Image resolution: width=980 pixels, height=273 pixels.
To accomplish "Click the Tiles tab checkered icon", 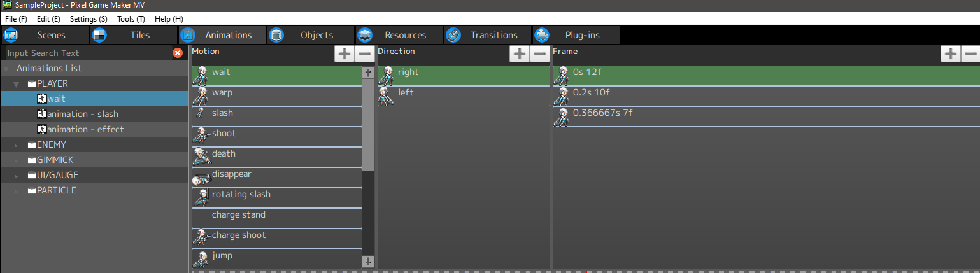I will click(99, 35).
